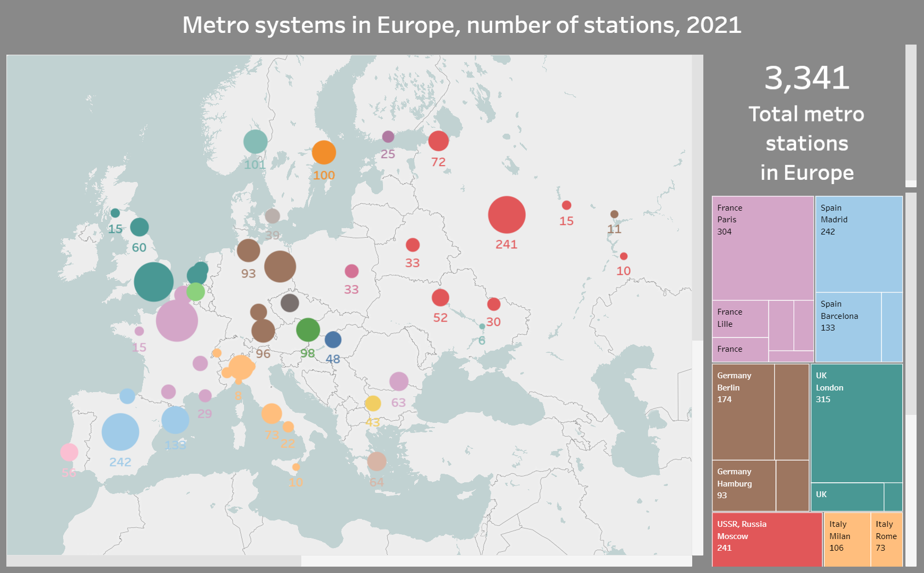Click the Brussels light green bubble
Image resolution: width=924 pixels, height=573 pixels.
pyautogui.click(x=195, y=292)
